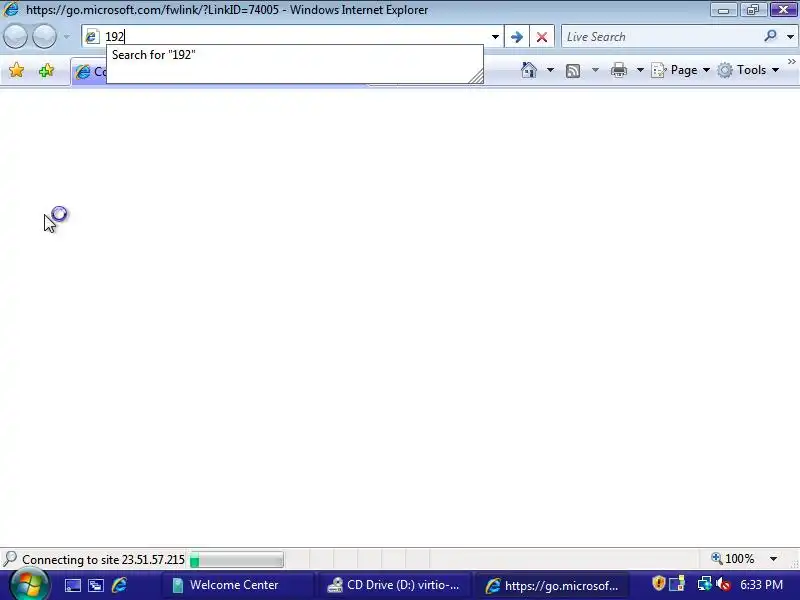
Task: Open the search provider dropdown arrow
Action: point(790,37)
